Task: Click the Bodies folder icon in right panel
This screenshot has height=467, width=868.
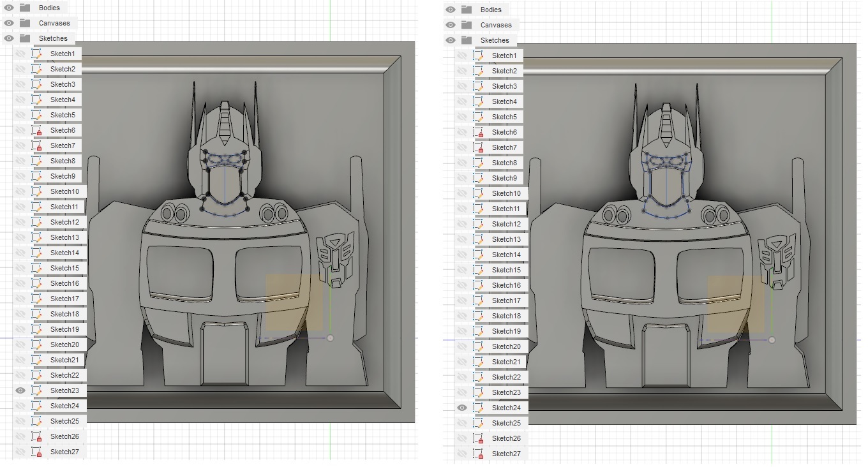Action: point(467,10)
